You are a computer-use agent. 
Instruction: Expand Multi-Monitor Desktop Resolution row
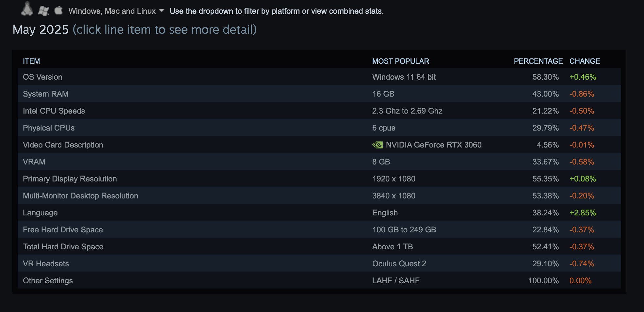319,195
